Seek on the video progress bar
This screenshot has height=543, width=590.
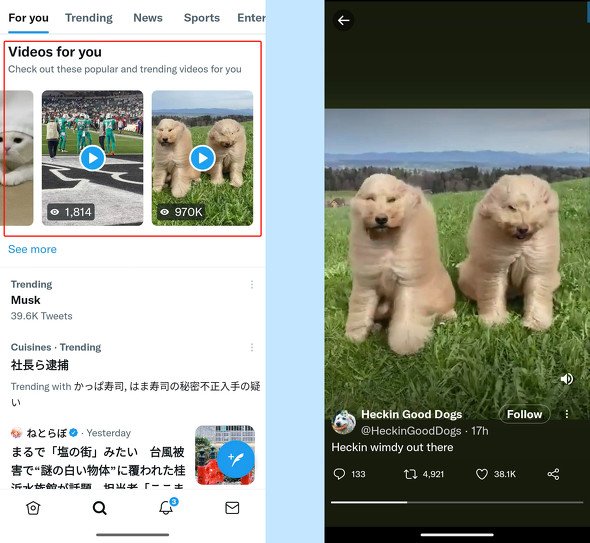tap(457, 502)
